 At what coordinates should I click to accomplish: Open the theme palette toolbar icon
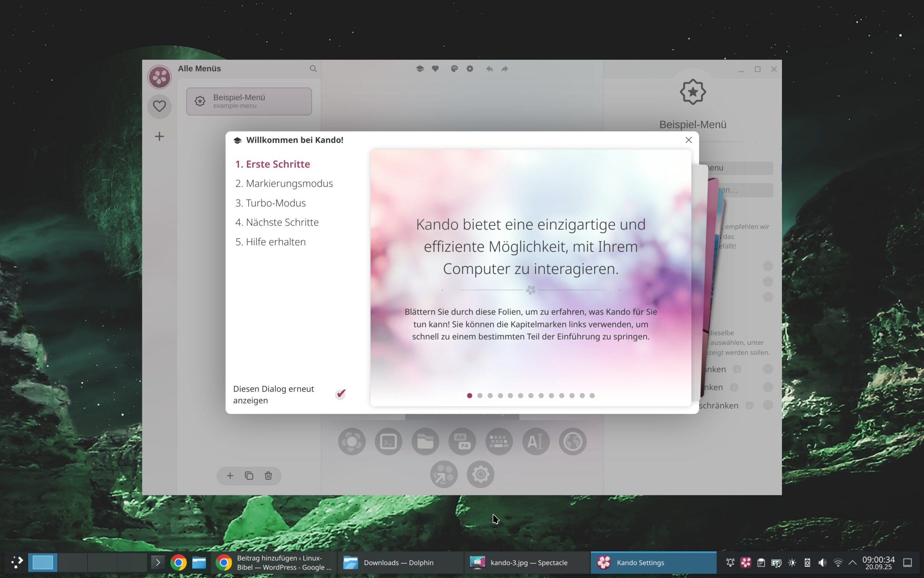coord(454,69)
